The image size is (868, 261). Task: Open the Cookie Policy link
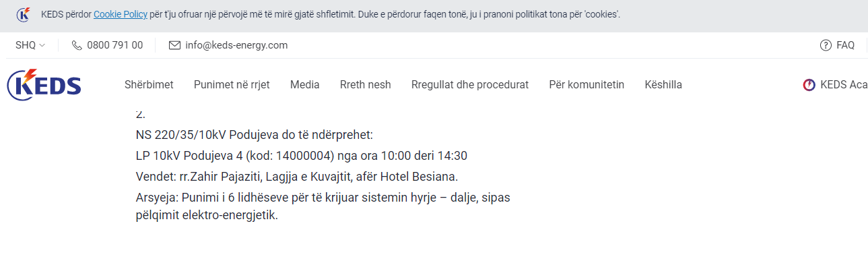(121, 14)
